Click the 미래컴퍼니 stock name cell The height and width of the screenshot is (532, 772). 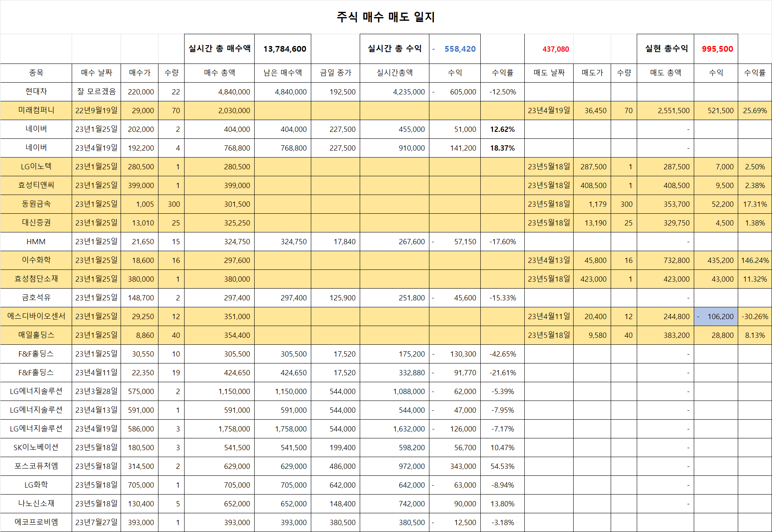tap(36, 110)
